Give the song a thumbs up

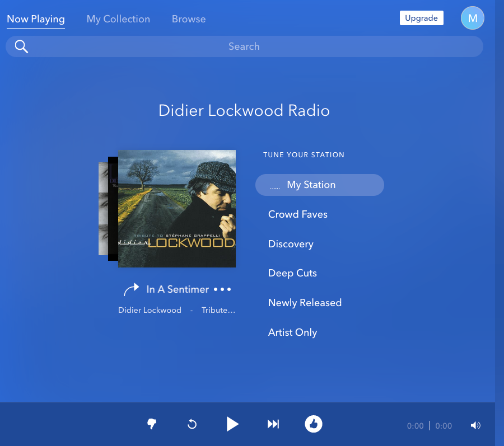[314, 424]
